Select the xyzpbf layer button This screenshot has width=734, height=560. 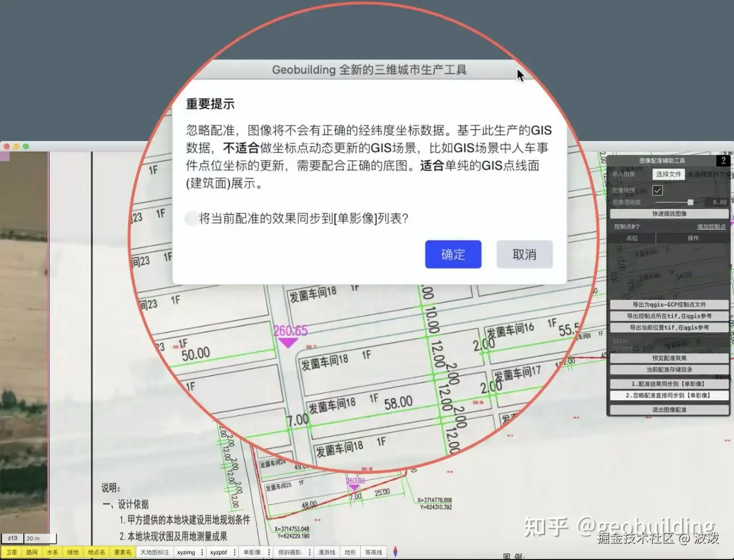coord(219,552)
